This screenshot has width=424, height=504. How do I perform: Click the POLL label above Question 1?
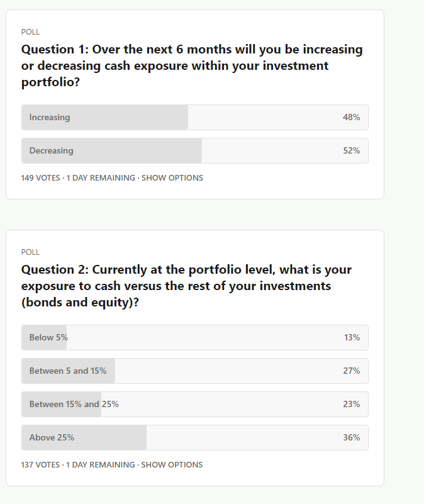(x=30, y=31)
